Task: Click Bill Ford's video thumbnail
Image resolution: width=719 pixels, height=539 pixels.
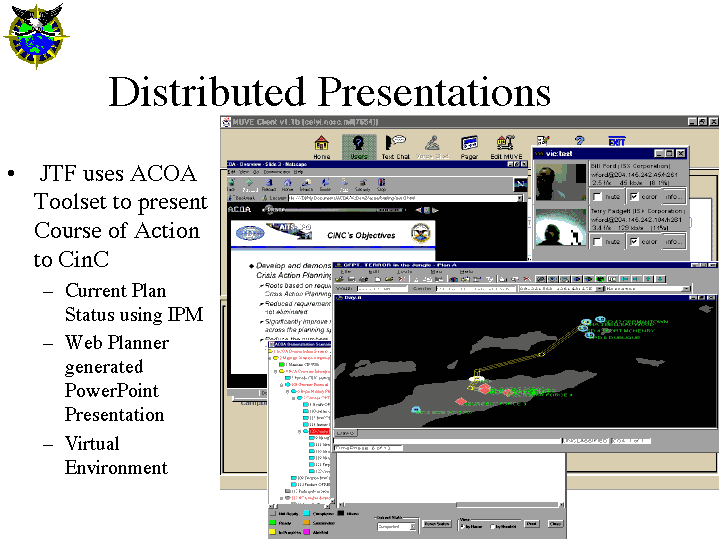Action: (561, 182)
